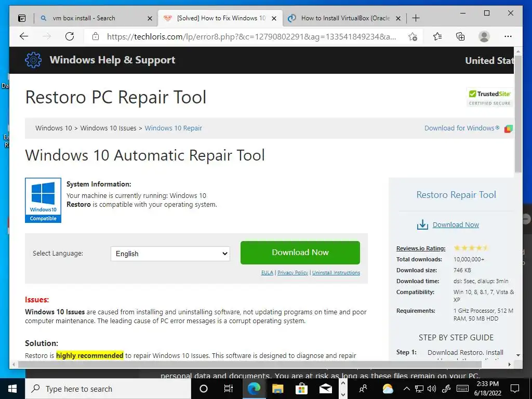Switch to vm box install - Search tab

pyautogui.click(x=96, y=18)
